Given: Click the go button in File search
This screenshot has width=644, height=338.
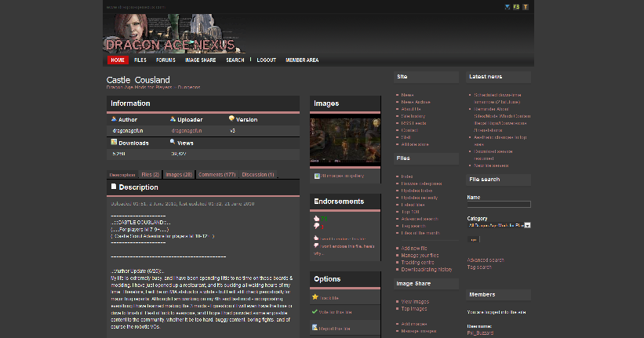Looking at the screenshot, I should tap(473, 239).
